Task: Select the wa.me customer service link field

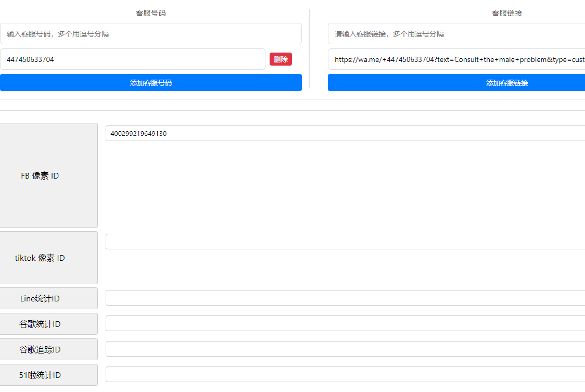Action: 456,59
